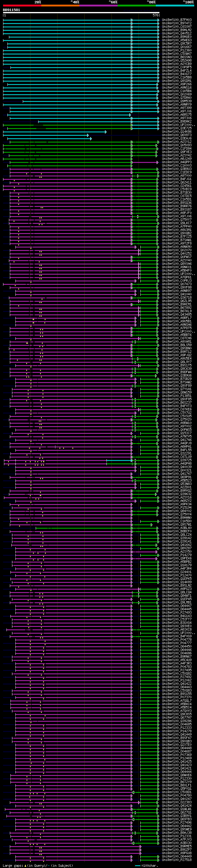Select hit UniRef100_Q9SDM1
This screenshot has height=868, width=197.
[x=177, y=81]
